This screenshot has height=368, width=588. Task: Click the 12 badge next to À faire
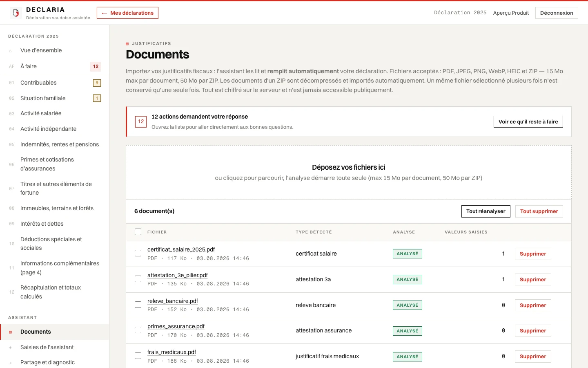click(x=96, y=67)
